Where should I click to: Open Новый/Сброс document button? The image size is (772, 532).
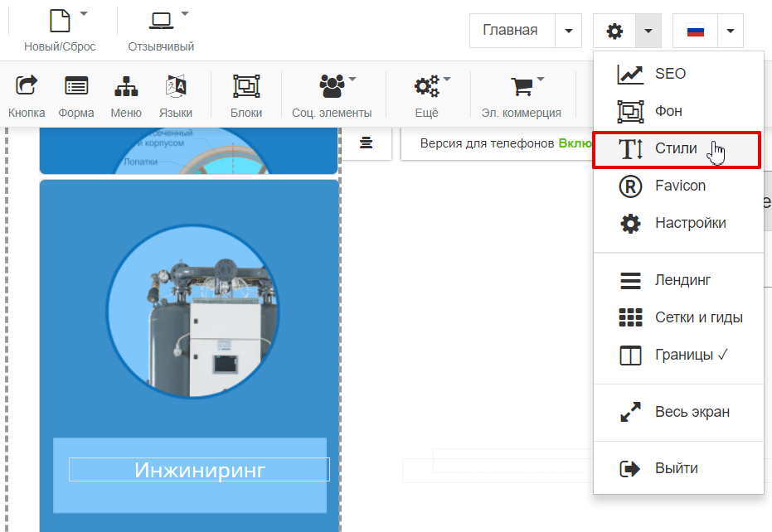click(x=60, y=30)
